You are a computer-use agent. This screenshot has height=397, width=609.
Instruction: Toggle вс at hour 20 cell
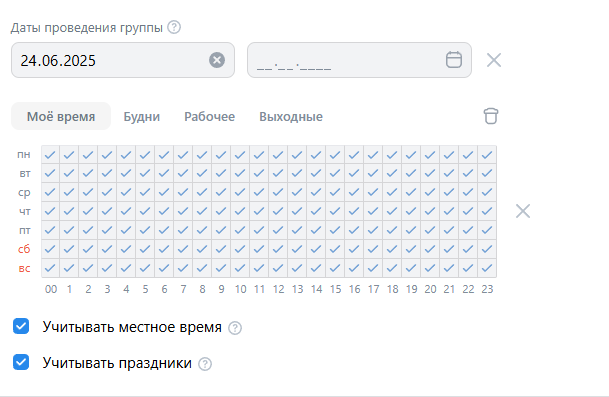430,268
